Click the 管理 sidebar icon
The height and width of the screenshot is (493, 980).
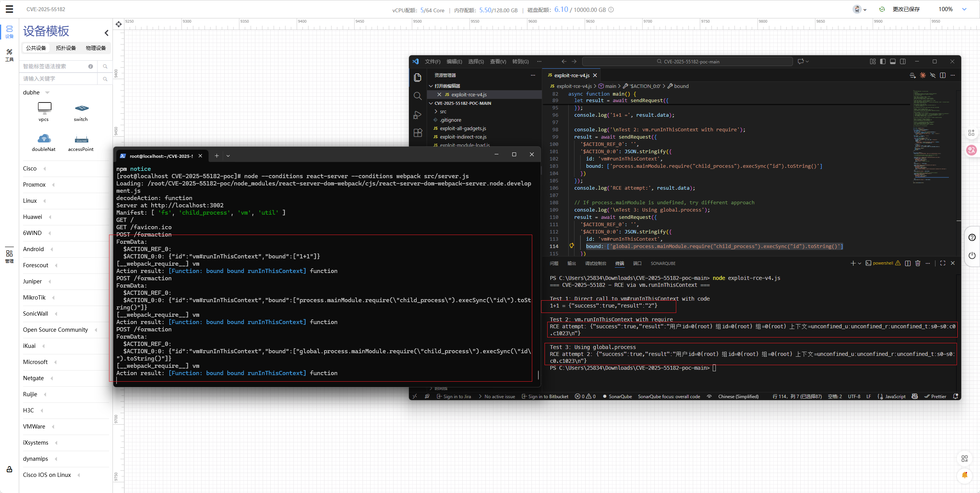9,256
